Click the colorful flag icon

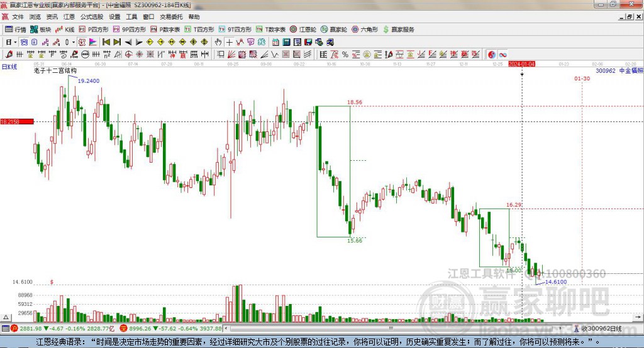click(93, 42)
